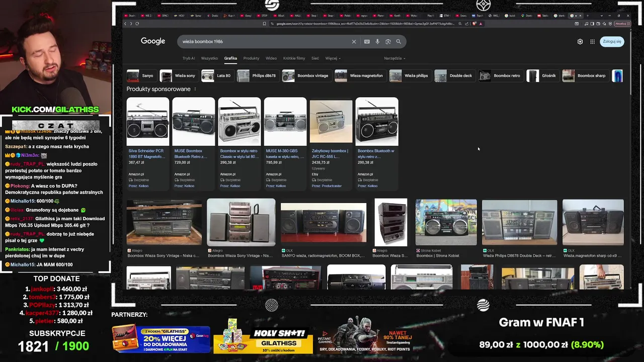Open menu next to Produkty sponsorowane
644x362 pixels.
coord(195,89)
